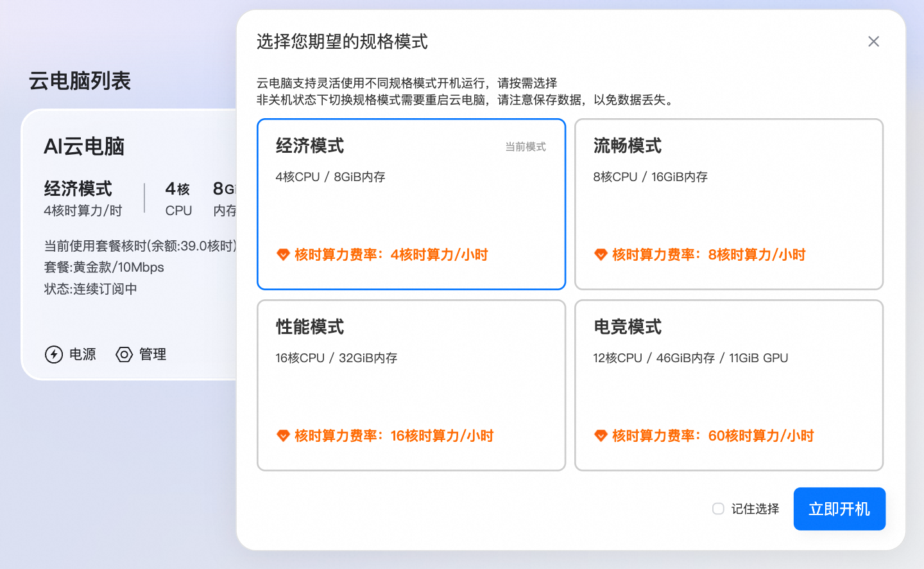Click 8核CPU / 16GiB内存 text
Image resolution: width=924 pixels, height=569 pixels.
(x=650, y=177)
